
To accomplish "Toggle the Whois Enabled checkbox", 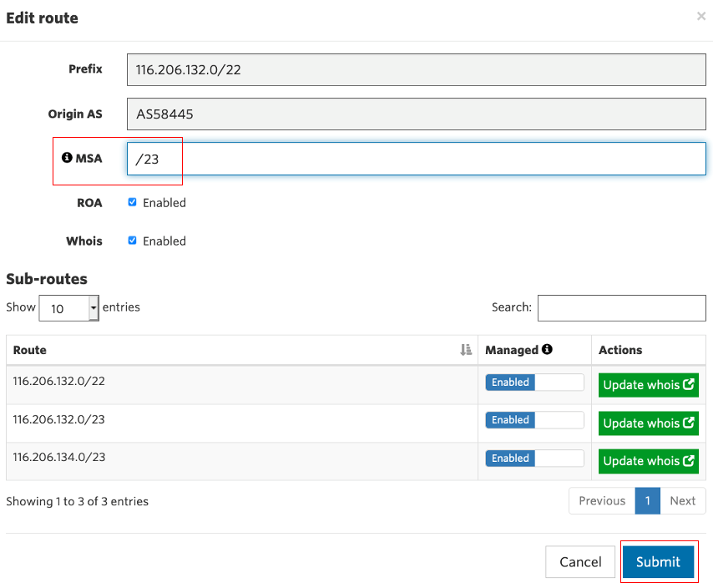I will 132,240.
